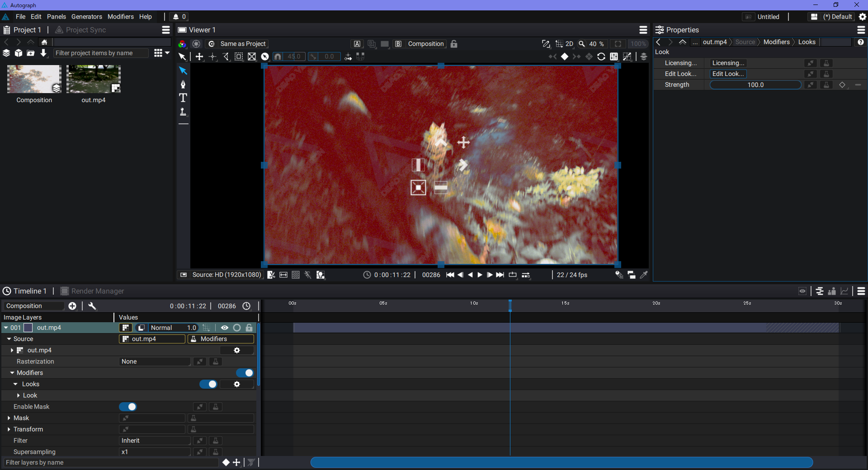
Task: Expand the Mask group
Action: (x=9, y=418)
